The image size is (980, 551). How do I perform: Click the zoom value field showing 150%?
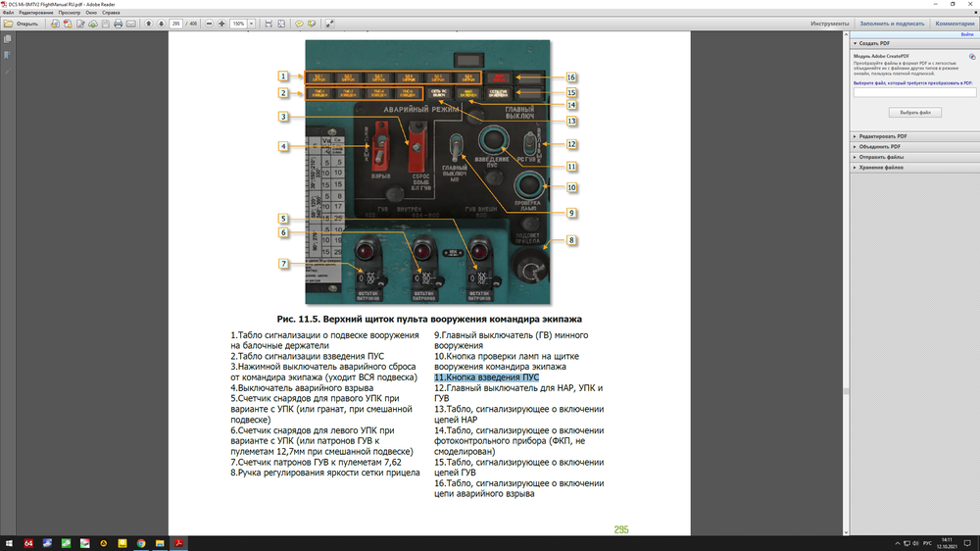pyautogui.click(x=239, y=24)
